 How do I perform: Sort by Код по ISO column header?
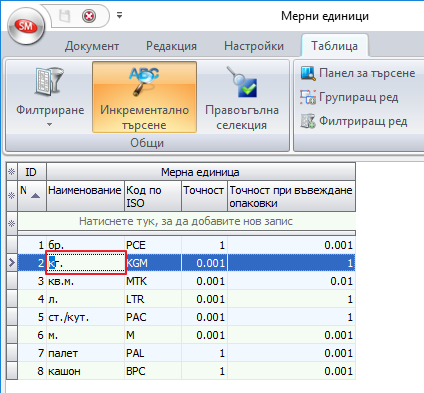point(153,196)
